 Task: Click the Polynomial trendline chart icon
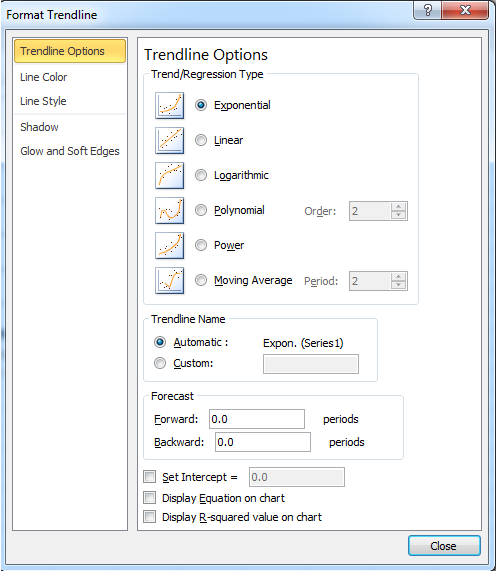[169, 210]
